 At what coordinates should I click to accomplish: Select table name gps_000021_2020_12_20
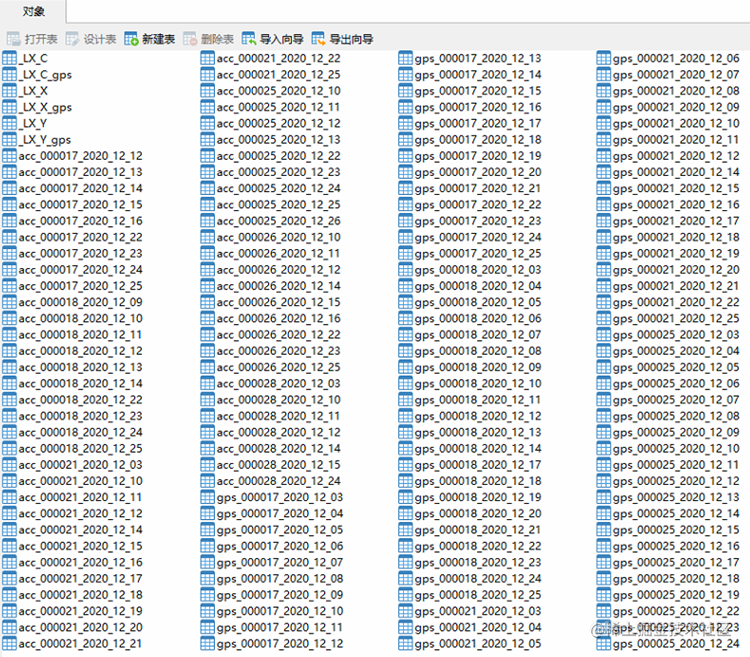[676, 270]
